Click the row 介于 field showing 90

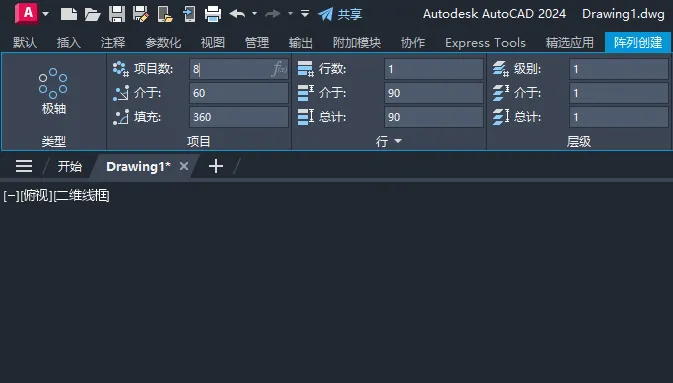434,93
